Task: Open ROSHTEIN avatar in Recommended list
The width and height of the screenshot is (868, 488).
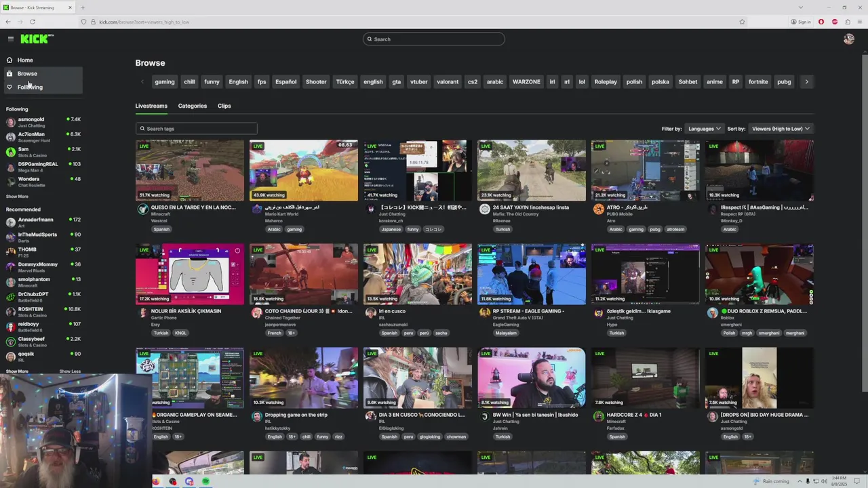Action: [10, 312]
